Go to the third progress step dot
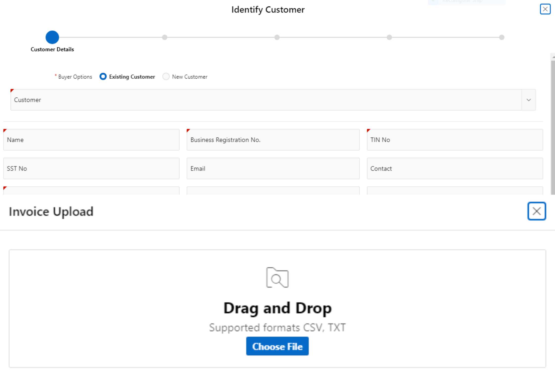 pyautogui.click(x=277, y=37)
